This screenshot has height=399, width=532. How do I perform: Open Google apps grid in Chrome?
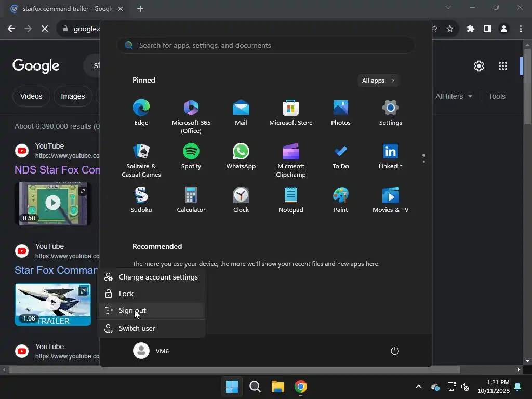(502, 66)
